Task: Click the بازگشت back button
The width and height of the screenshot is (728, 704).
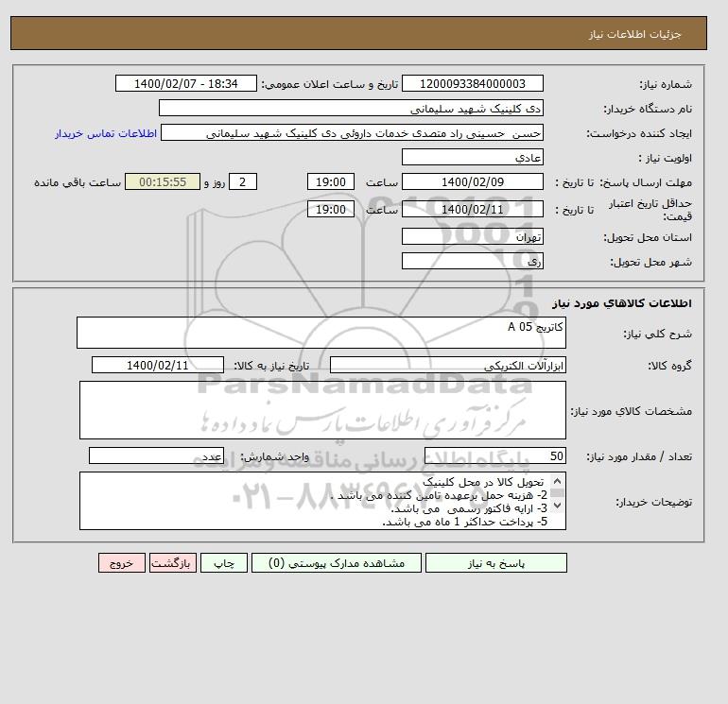Action: click(x=173, y=563)
